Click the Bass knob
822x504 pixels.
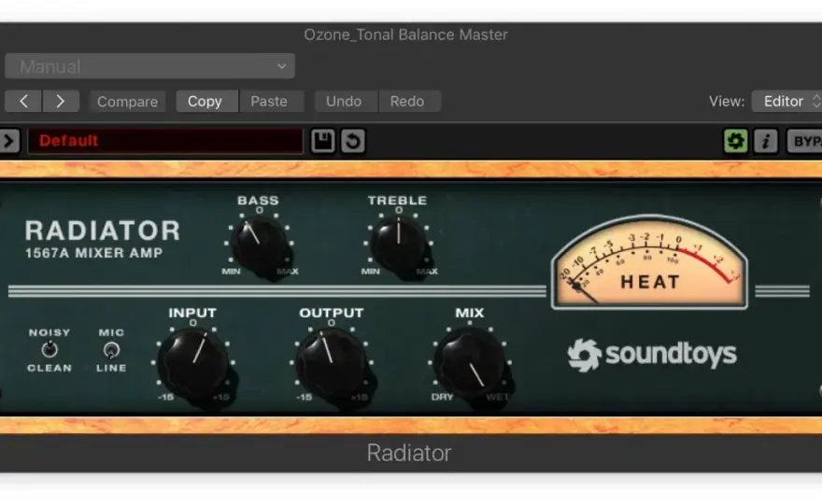259,244
